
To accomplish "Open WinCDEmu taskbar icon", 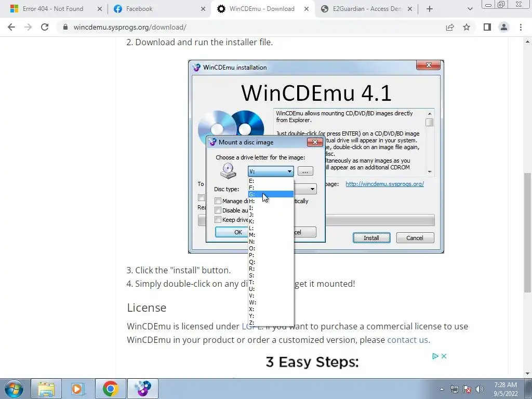I will (143, 389).
